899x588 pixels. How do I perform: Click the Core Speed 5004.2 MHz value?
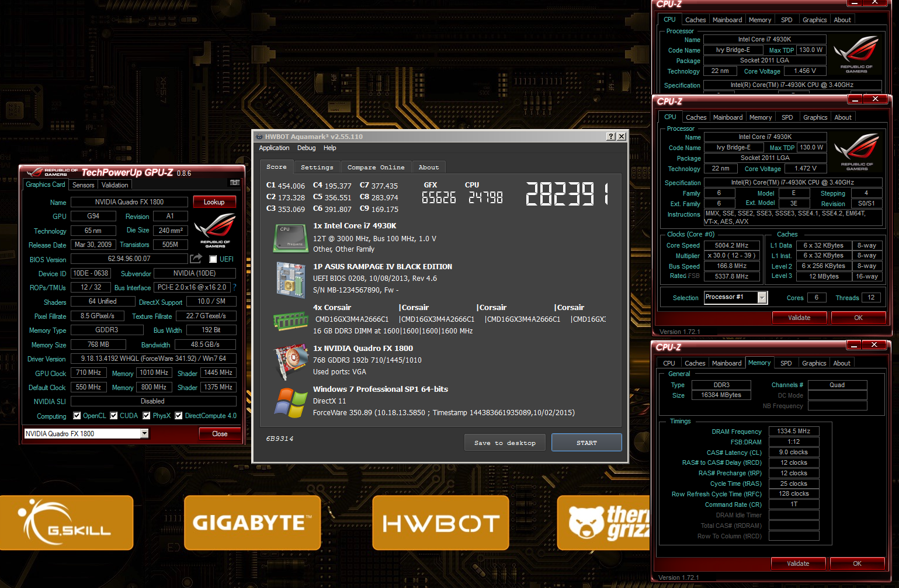[x=731, y=246]
